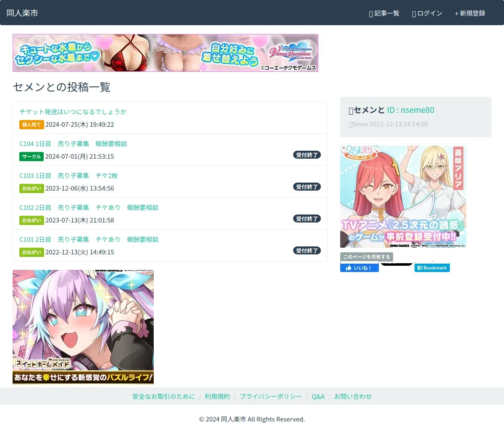Click the black share button beside いいね
The image size is (504, 424).
[396, 264]
